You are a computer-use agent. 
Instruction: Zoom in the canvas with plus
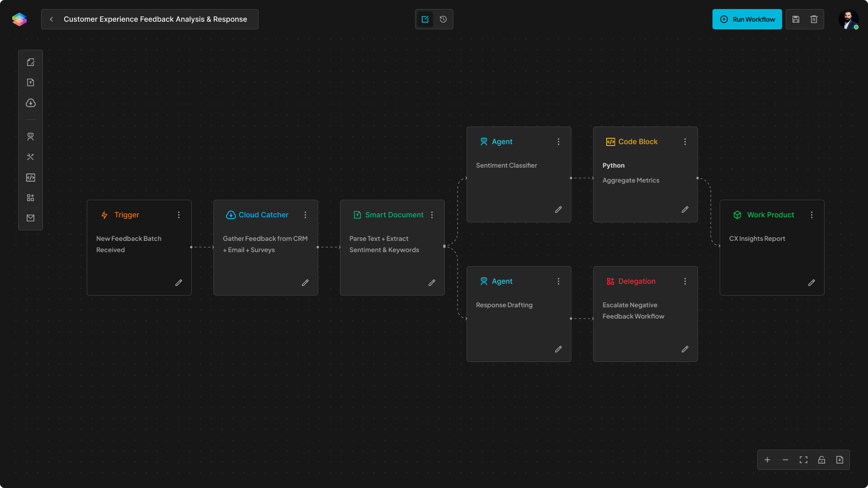[x=767, y=460]
